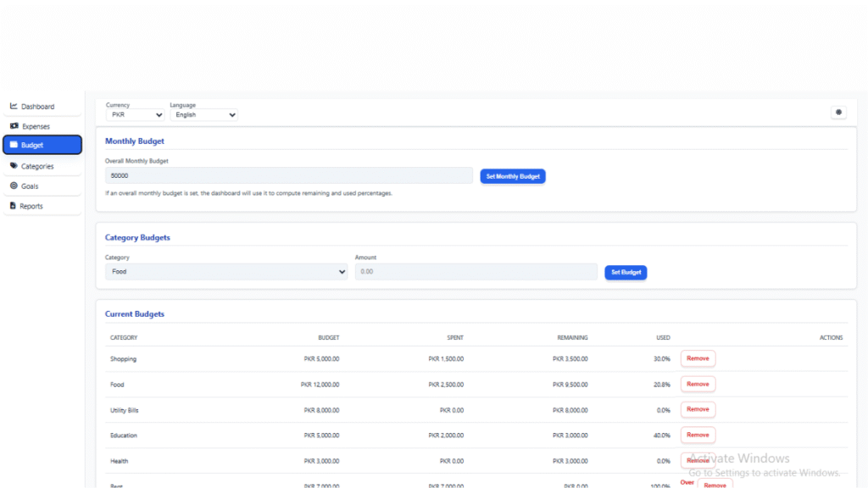This screenshot has width=868, height=488.
Task: Click the Goals target icon in sidebar
Action: pyautogui.click(x=14, y=186)
